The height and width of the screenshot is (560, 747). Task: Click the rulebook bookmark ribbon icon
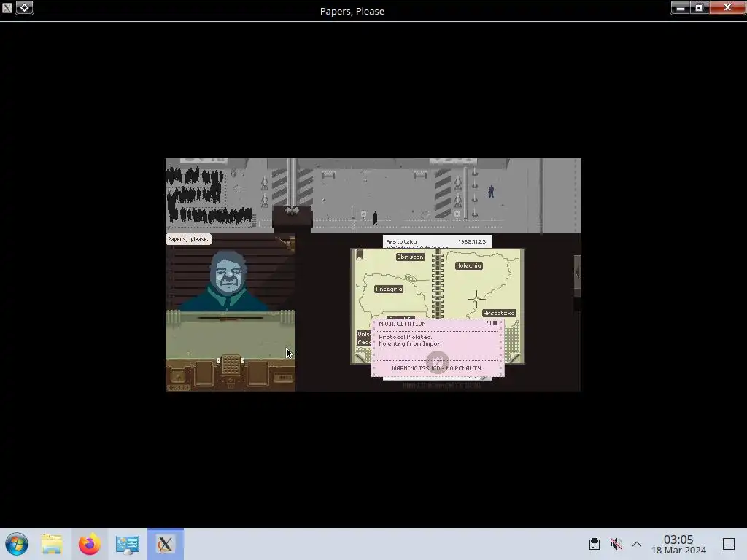[360, 254]
